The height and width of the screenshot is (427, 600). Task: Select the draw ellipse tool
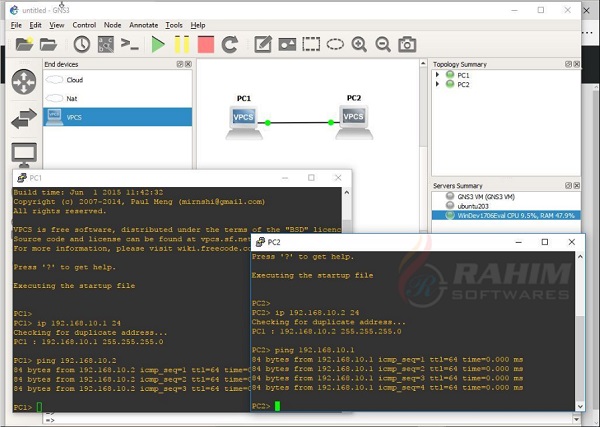335,44
